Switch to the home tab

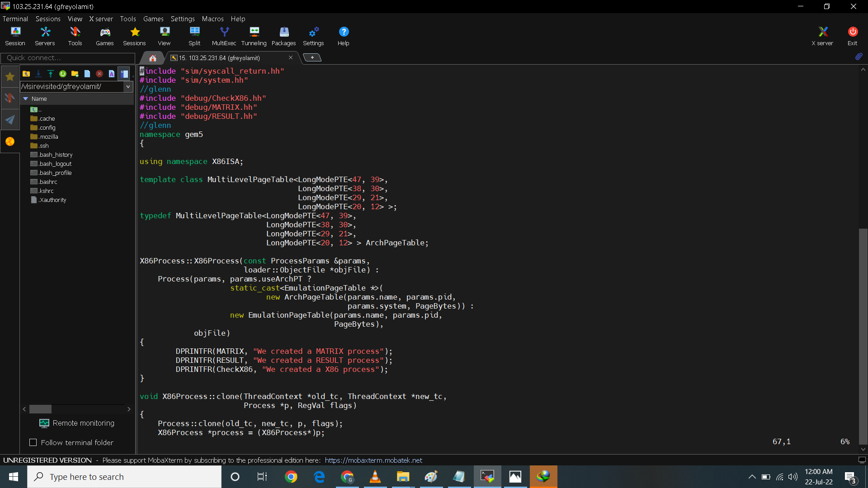pos(153,58)
